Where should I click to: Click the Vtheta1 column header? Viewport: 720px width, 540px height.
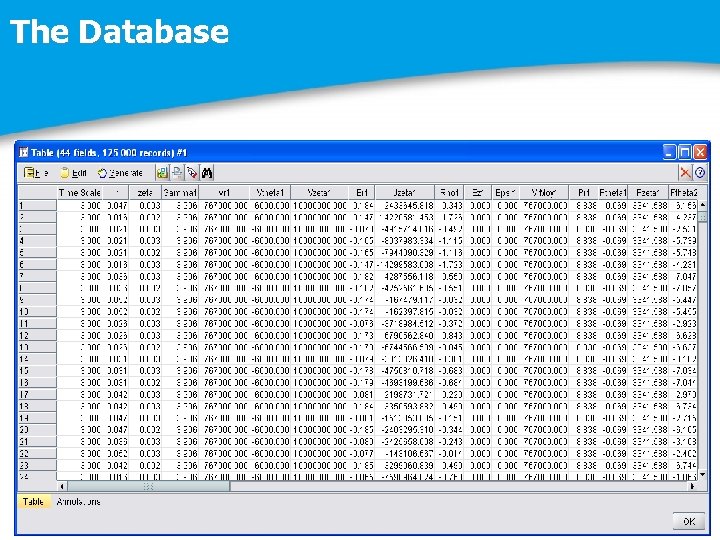[x=270, y=193]
